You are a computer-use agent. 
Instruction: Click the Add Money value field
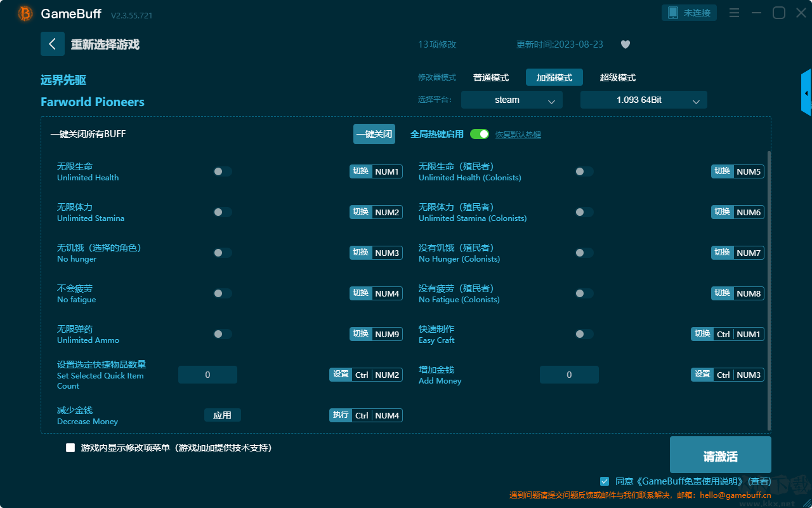569,375
